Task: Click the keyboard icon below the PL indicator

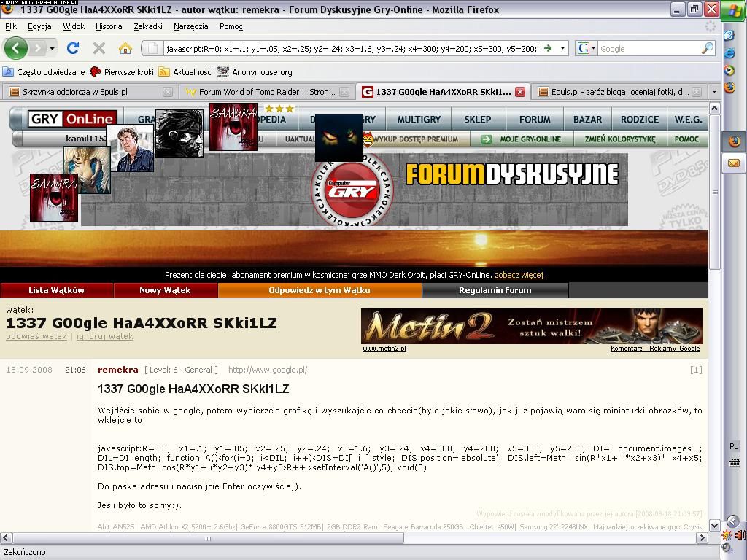Action: pyautogui.click(x=734, y=463)
